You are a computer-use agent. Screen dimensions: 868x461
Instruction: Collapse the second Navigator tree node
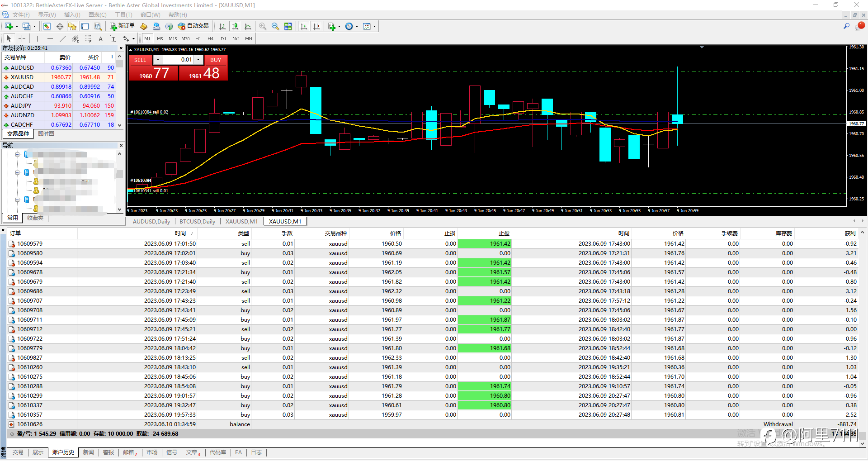(17, 172)
